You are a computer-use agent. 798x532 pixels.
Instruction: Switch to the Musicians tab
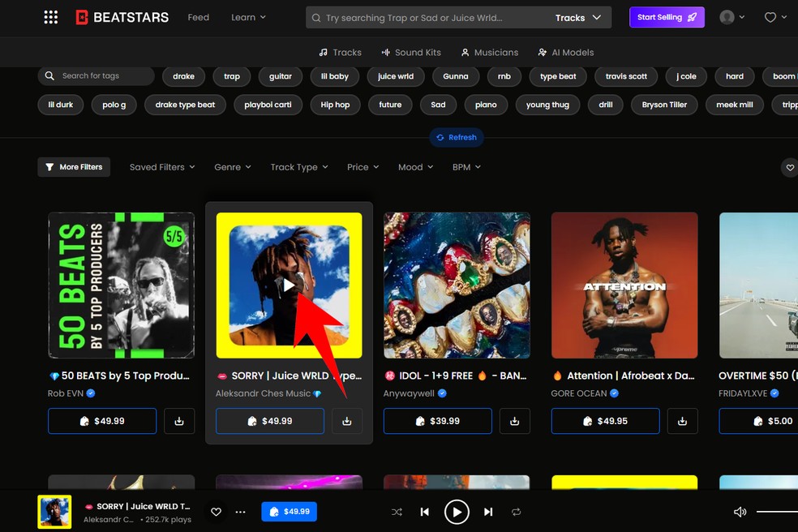[490, 53]
